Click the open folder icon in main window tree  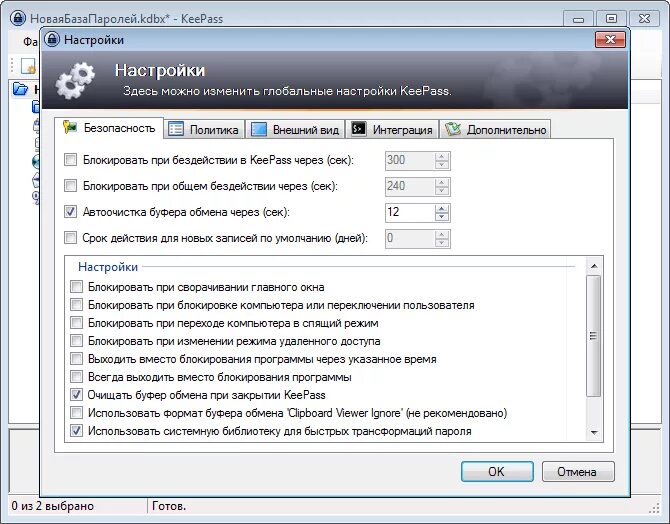point(20,89)
